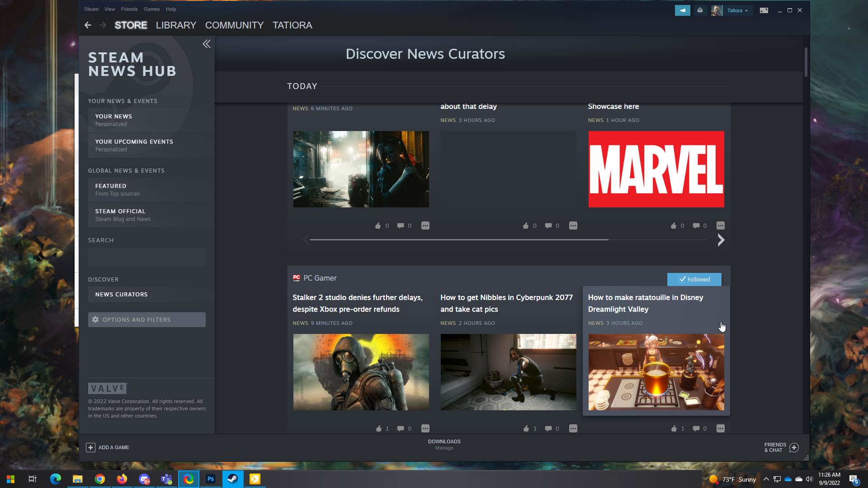868x488 pixels.
Task: Open Downloads Manage
Action: tap(444, 445)
